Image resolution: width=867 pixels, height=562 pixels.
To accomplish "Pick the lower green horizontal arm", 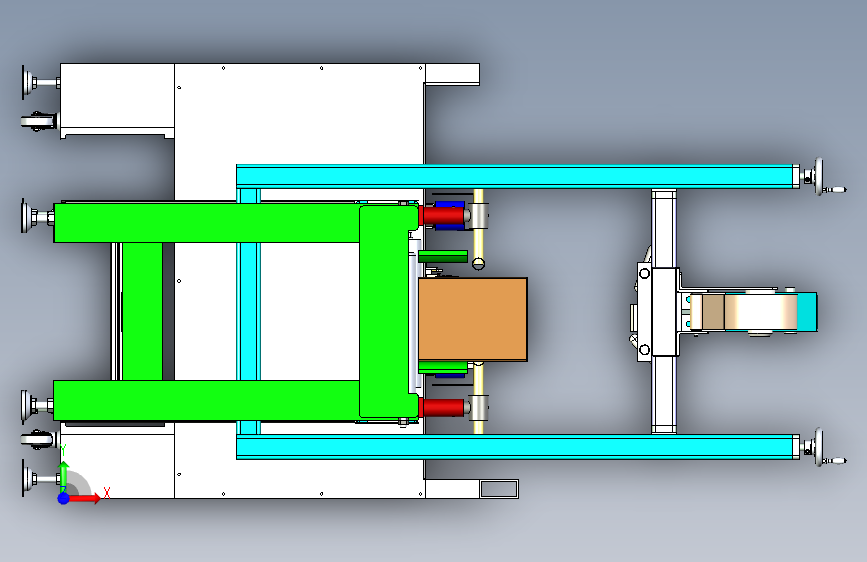I will pos(207,400).
